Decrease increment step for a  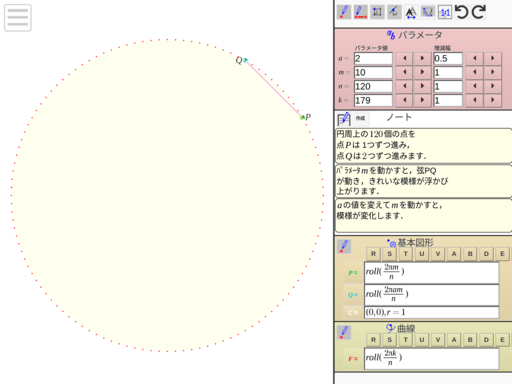(475, 58)
